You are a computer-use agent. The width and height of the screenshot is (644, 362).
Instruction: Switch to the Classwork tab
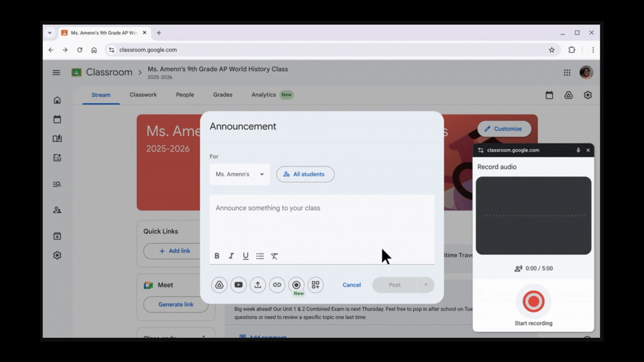pos(143,95)
